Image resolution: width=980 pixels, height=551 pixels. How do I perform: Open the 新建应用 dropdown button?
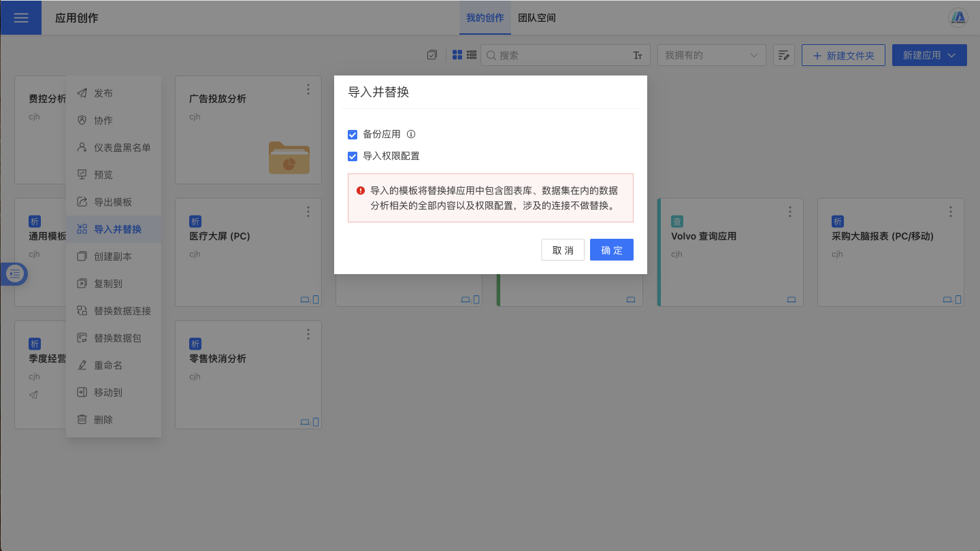(929, 55)
